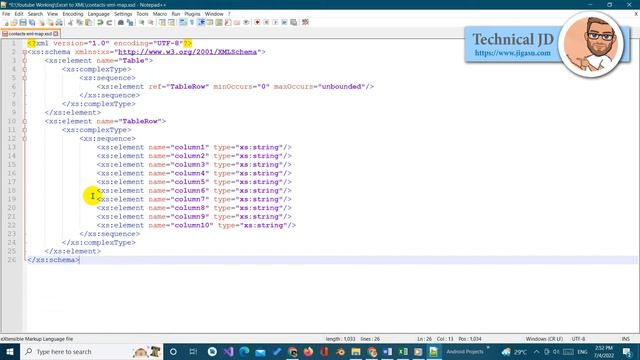Screen dimensions: 640x360
Task: Click the Close document toolbar icon
Action: tap(42, 22)
